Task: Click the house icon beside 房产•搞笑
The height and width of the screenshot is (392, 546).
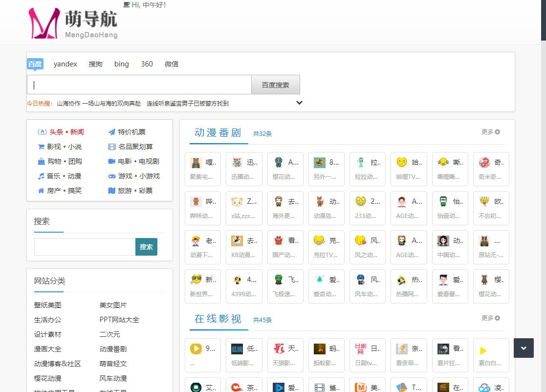Action: (x=41, y=191)
